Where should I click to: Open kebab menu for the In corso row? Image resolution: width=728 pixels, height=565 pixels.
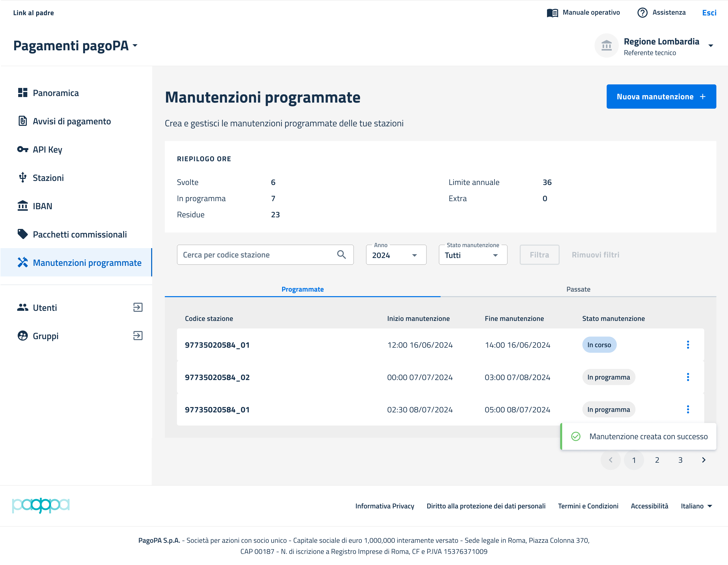[688, 345]
